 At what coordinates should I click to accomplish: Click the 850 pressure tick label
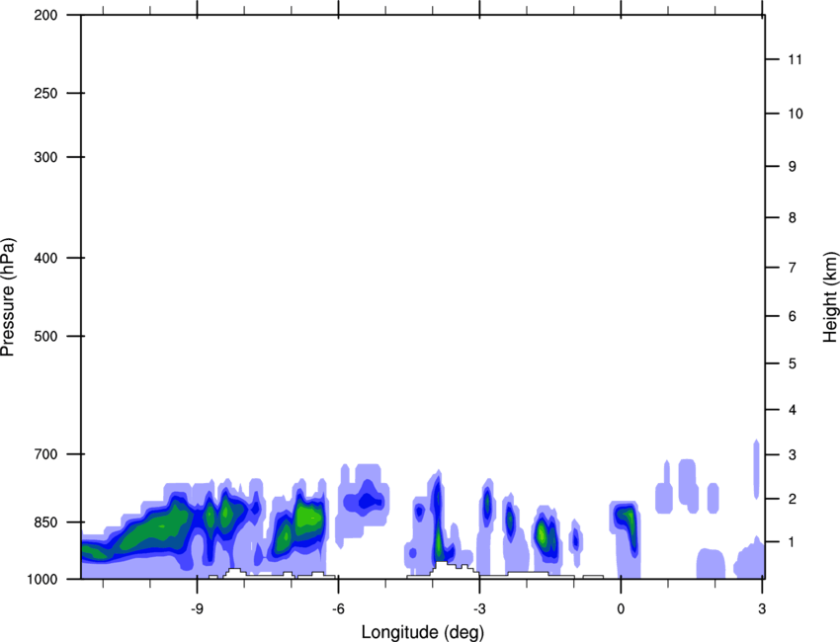(x=45, y=522)
